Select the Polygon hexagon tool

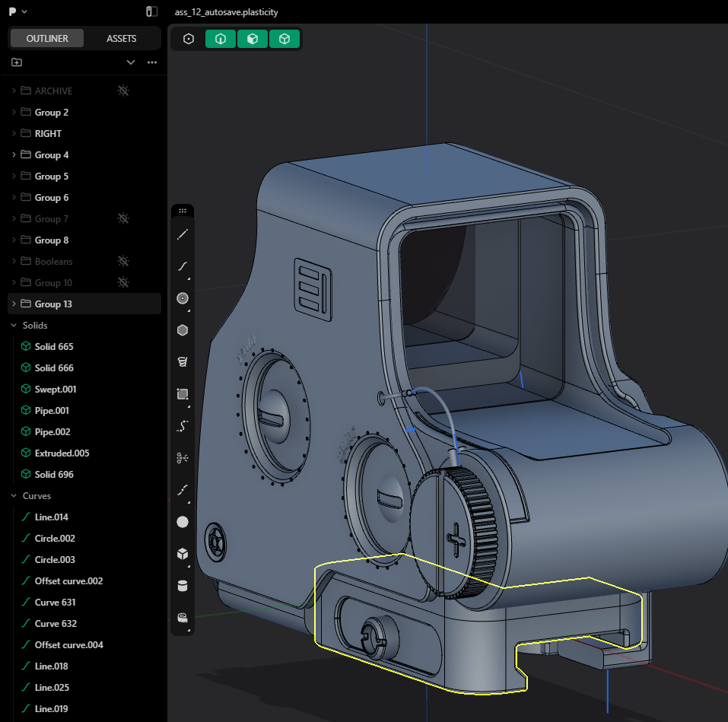coord(183,330)
